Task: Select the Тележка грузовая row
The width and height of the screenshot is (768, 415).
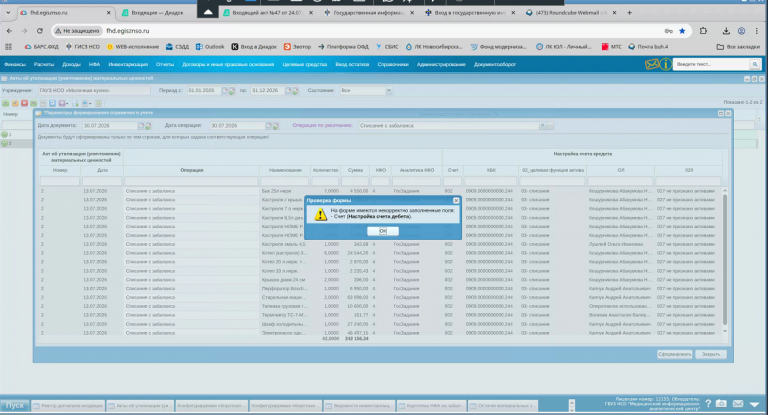Action: pos(381,306)
